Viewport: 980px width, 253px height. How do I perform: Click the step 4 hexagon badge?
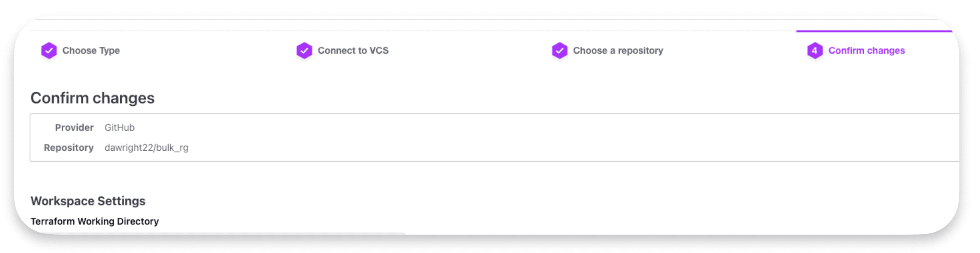point(815,50)
